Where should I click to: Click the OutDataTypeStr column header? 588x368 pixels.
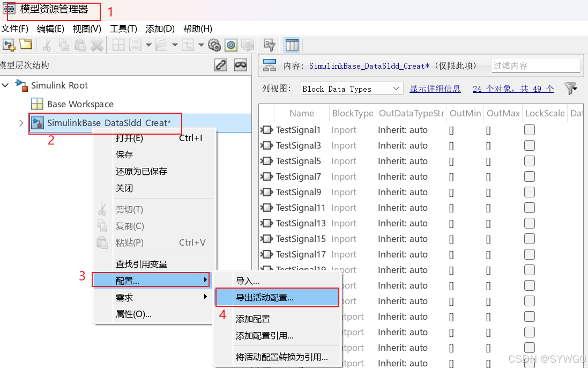point(411,113)
